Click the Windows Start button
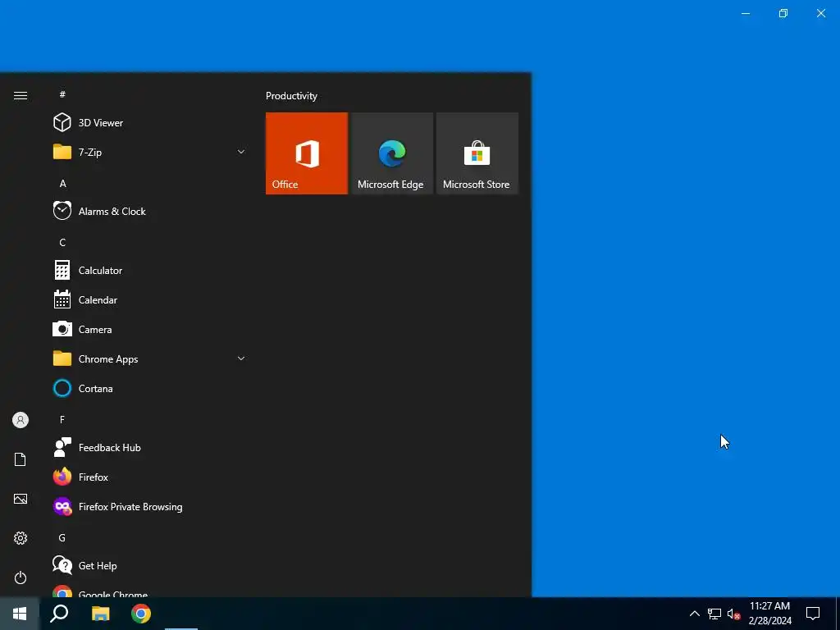Screen dimensions: 840x630 pyautogui.click(x=20, y=614)
